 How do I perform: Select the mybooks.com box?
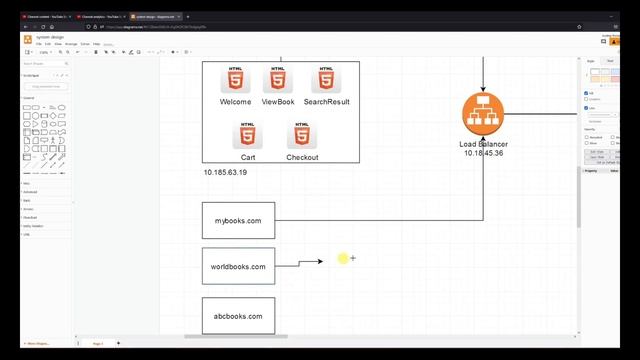(x=238, y=220)
